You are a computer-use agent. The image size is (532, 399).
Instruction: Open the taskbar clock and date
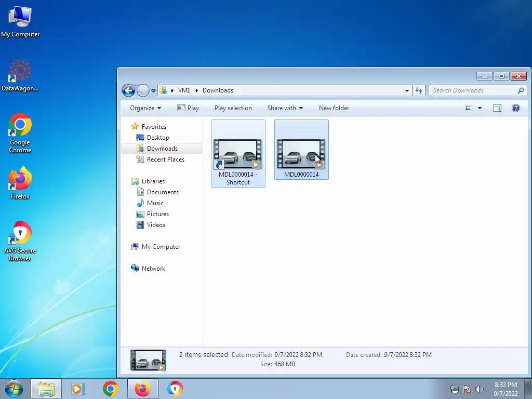click(506, 389)
